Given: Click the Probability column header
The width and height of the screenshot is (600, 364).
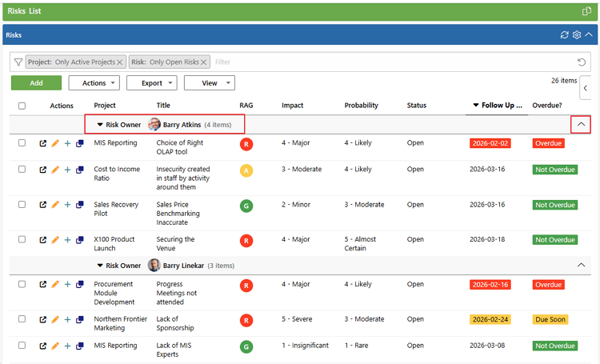Looking at the screenshot, I should pyautogui.click(x=361, y=106).
